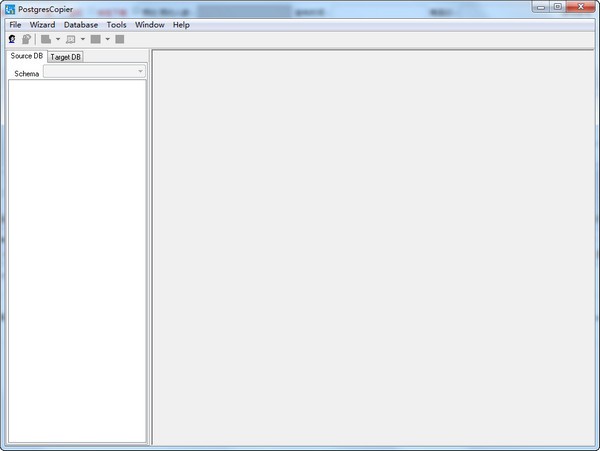Click the gray square icon that has a dropdown arrow

[95, 39]
